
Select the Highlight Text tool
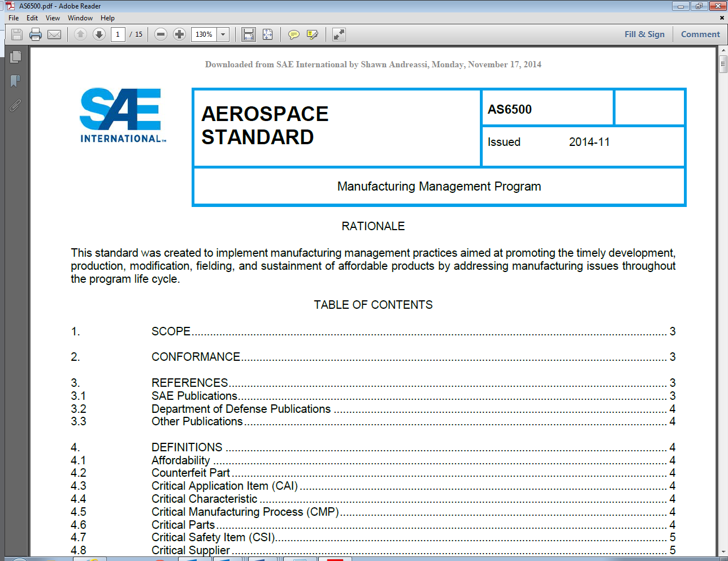312,34
